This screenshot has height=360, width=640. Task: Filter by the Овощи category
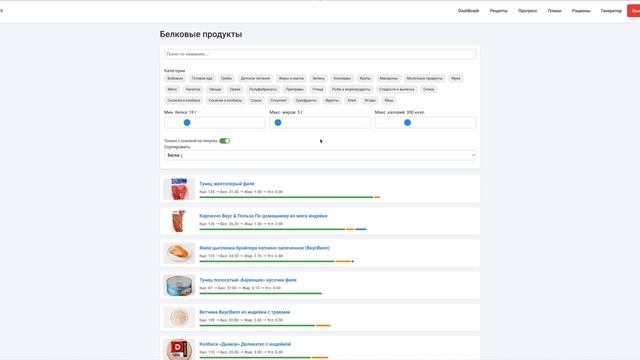pyautogui.click(x=215, y=89)
